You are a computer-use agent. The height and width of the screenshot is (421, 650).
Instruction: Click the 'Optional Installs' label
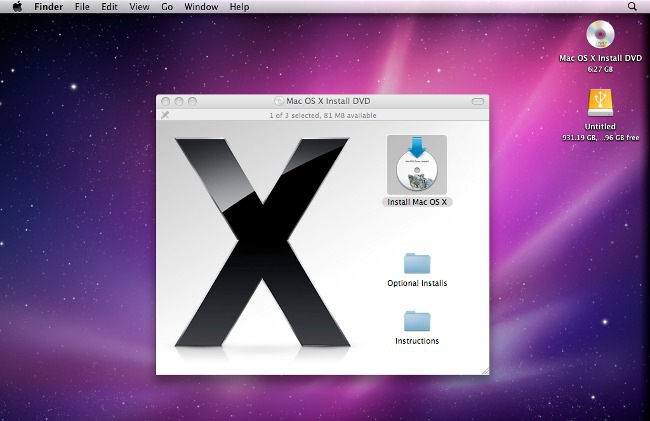[x=417, y=283]
